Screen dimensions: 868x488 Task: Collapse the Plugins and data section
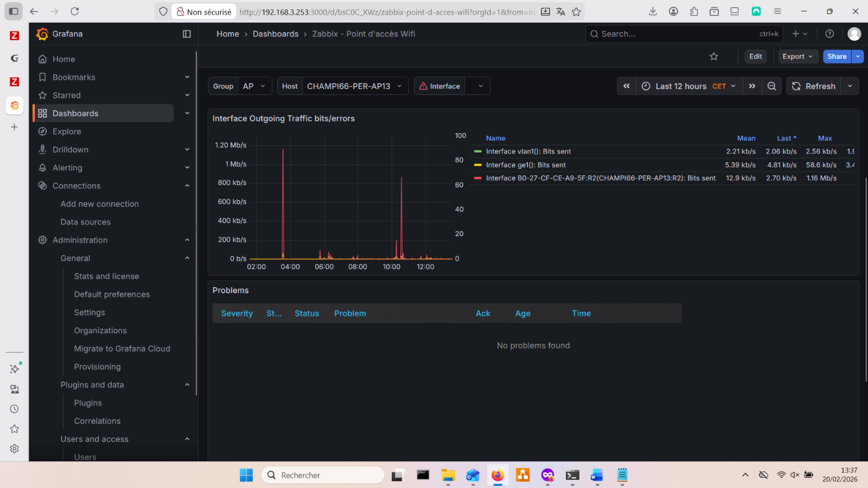coord(187,385)
